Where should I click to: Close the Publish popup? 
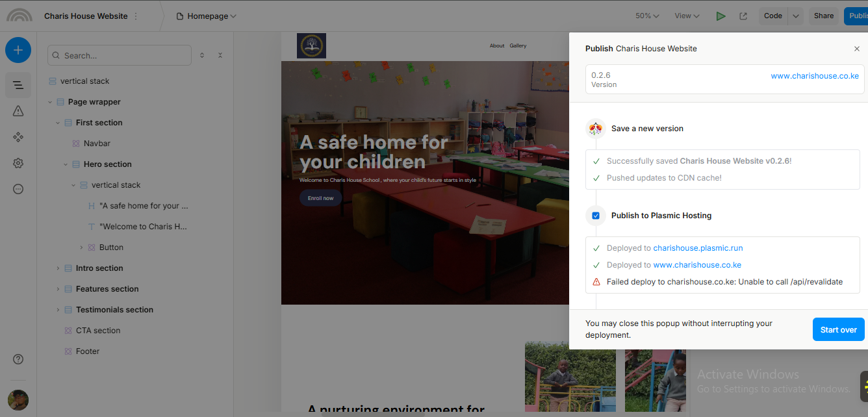857,49
